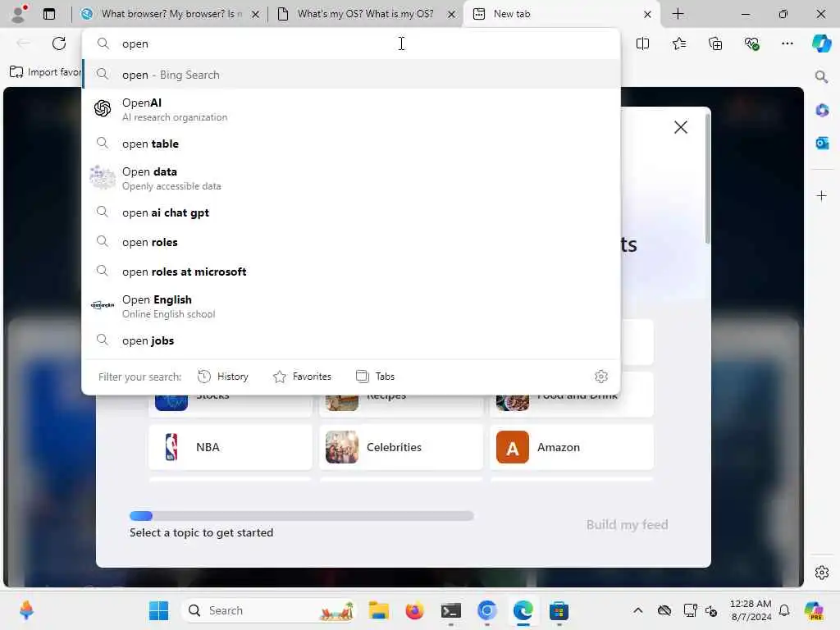Open Windows Start menu
840x630 pixels.
coord(158,610)
